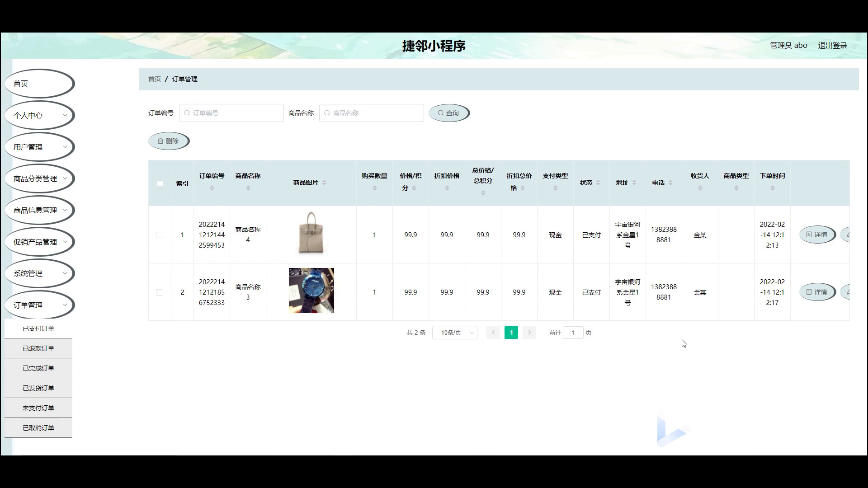Open 详情 for order row 1
Viewport: 868px width, 488px height.
817,235
